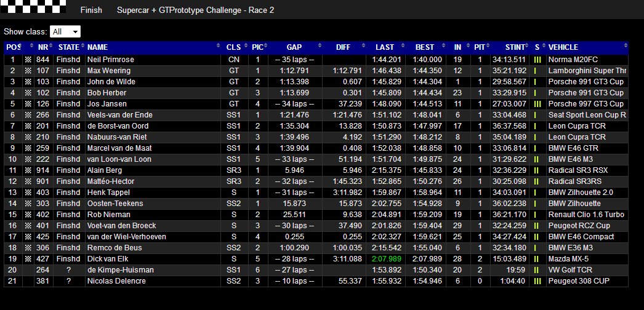644x310 pixels.
Task: Click car number 381
Action: 42,281
